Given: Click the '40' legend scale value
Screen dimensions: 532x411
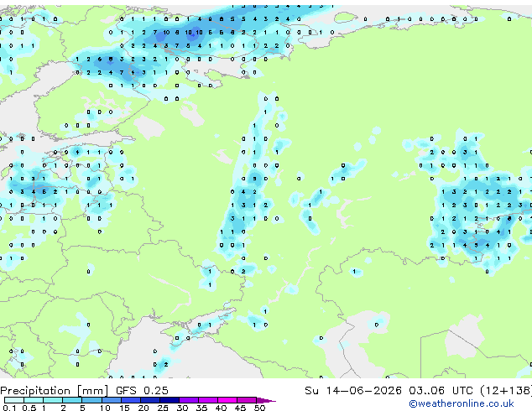Looking at the screenshot, I should (221, 408).
